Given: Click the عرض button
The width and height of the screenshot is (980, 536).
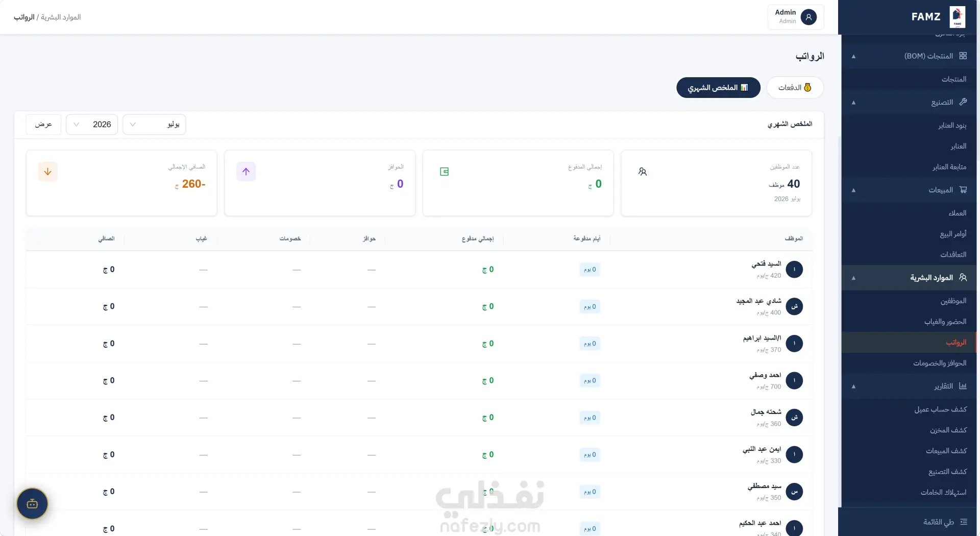Looking at the screenshot, I should tap(43, 125).
